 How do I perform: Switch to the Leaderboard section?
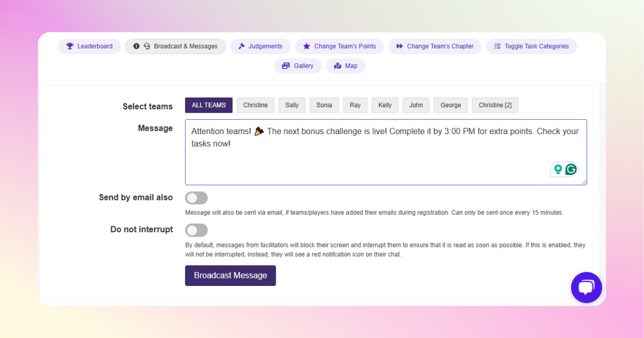(89, 46)
